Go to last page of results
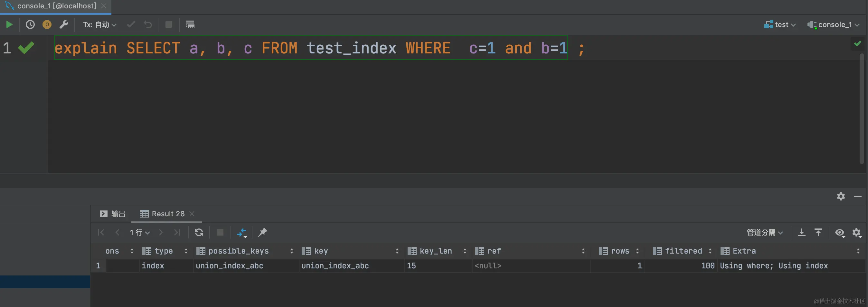The height and width of the screenshot is (307, 868). pos(177,233)
